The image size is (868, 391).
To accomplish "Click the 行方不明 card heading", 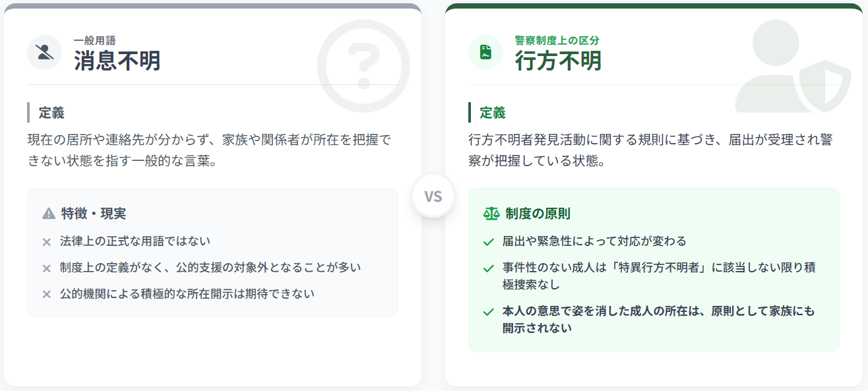I will [558, 61].
